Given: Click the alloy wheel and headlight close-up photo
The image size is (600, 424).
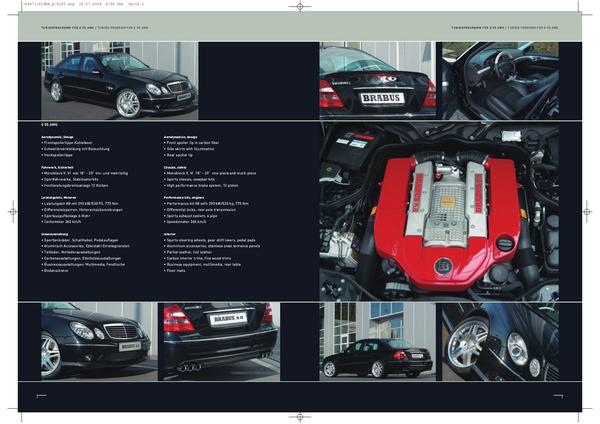Looking at the screenshot, I should pyautogui.click(x=500, y=341).
